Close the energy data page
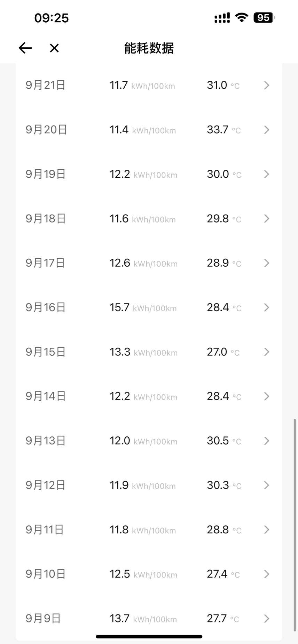 [54, 48]
